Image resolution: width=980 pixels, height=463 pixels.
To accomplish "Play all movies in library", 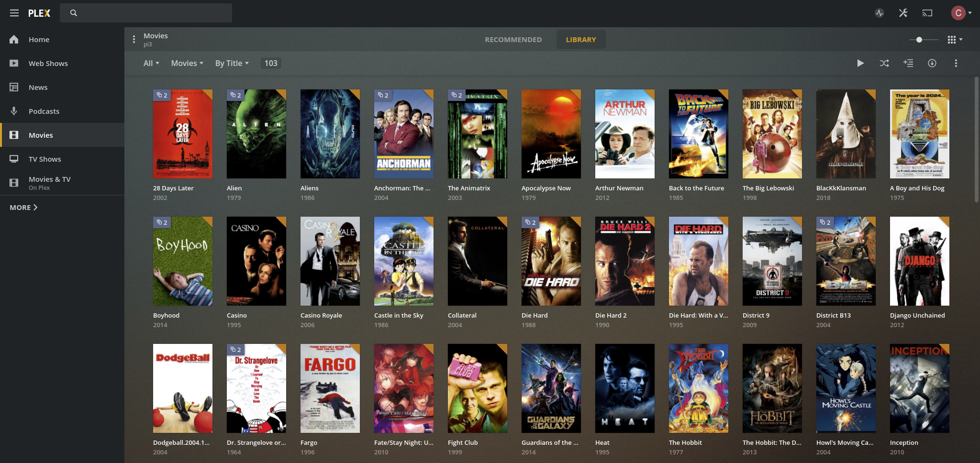I will 860,63.
